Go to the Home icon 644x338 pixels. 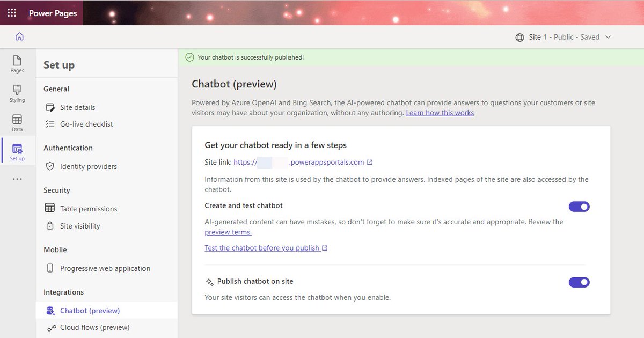click(x=19, y=36)
